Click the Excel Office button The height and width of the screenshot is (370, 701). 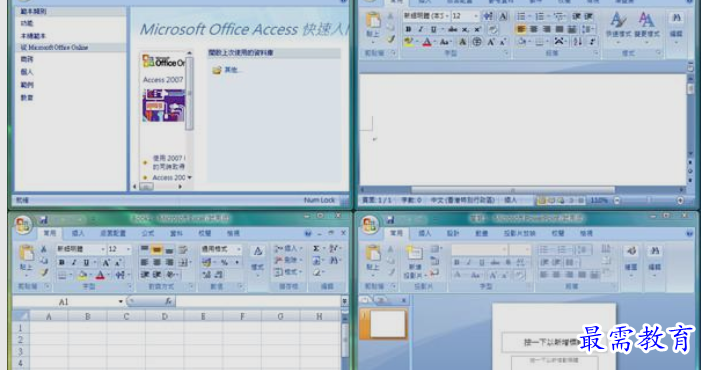(x=23, y=225)
